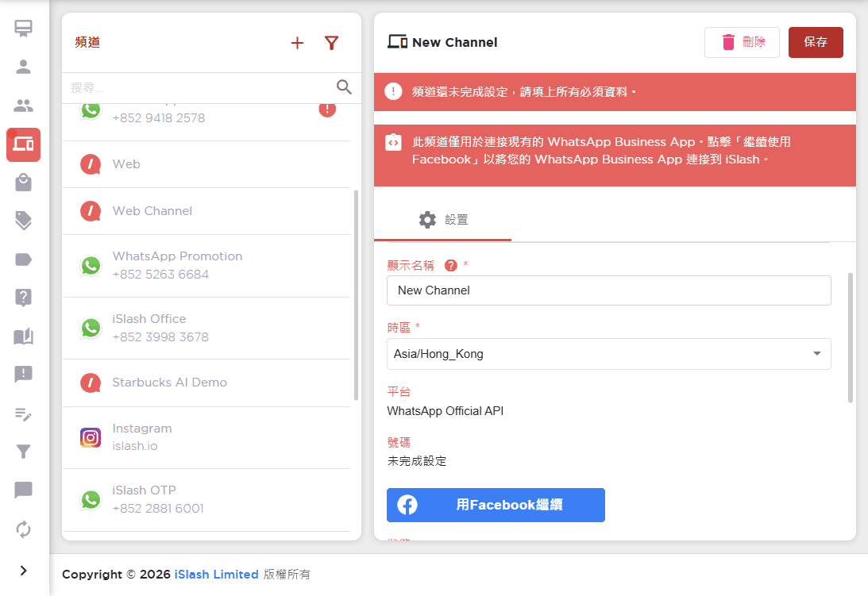Click the channel list scrollbar

point(356,295)
